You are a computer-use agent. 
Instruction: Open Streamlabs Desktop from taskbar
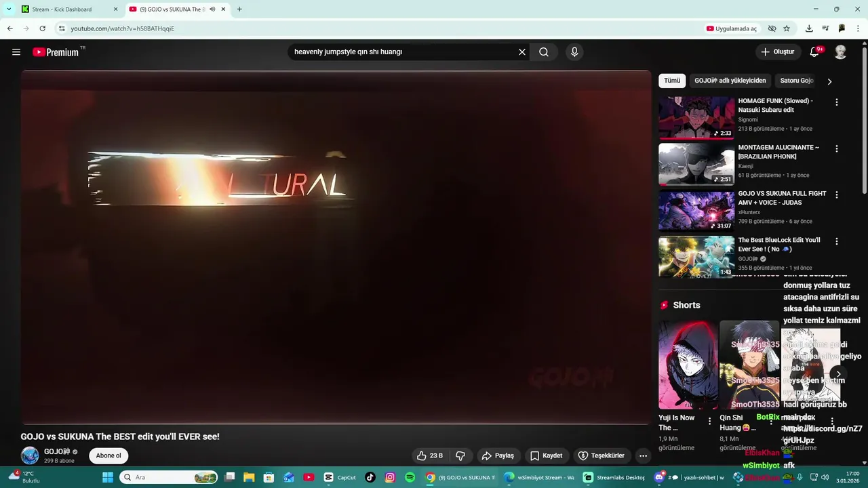click(614, 477)
